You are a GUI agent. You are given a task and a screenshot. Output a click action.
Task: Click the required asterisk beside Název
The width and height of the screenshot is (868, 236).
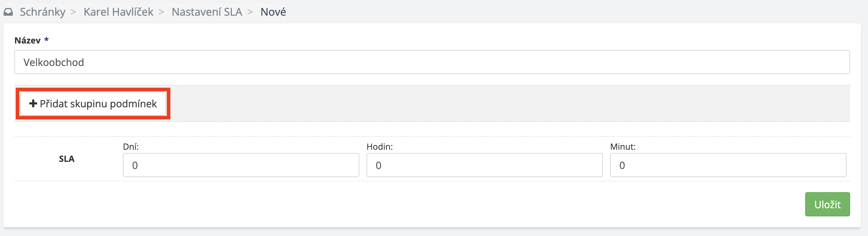pos(46,40)
